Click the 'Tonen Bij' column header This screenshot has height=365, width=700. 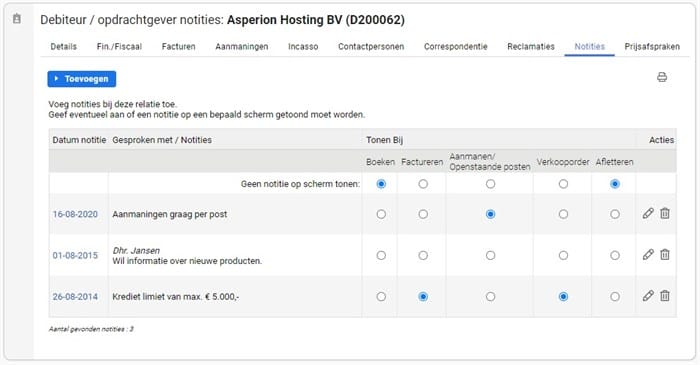[x=384, y=140]
